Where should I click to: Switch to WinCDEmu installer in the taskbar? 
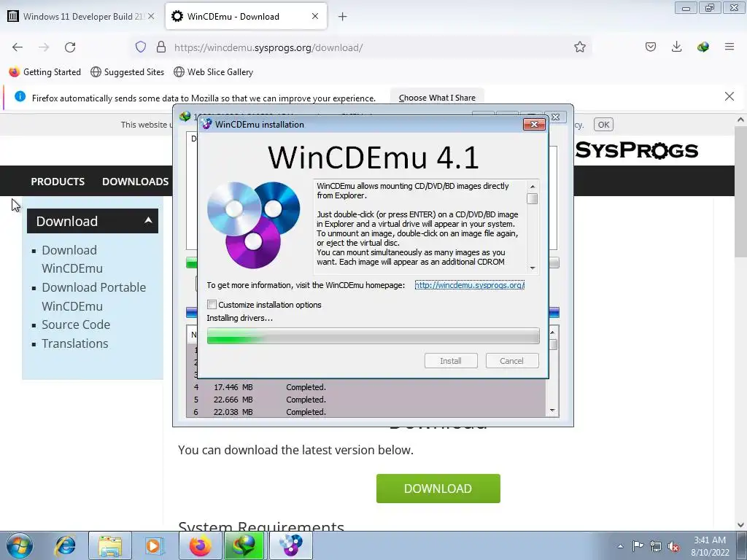291,545
